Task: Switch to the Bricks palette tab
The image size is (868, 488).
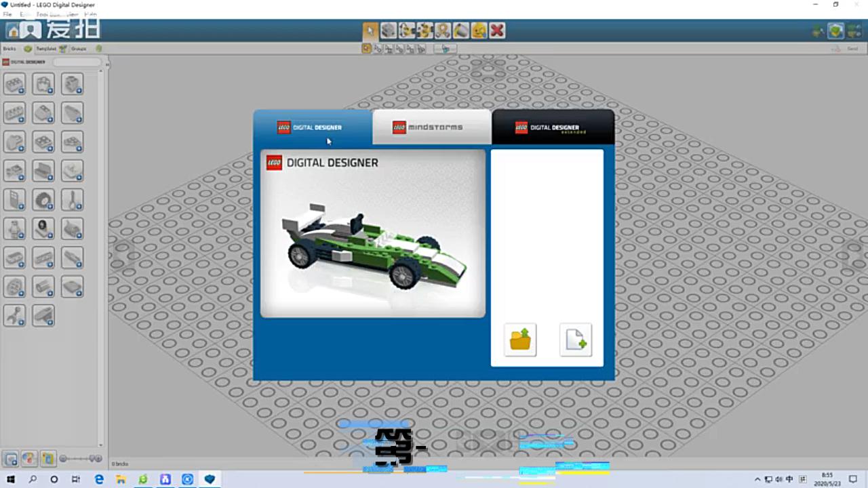Action: pos(17,49)
